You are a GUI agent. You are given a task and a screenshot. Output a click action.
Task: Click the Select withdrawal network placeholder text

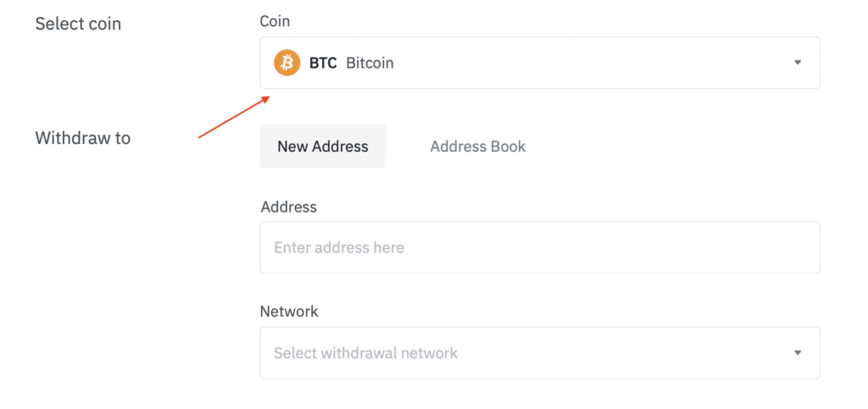coord(366,352)
